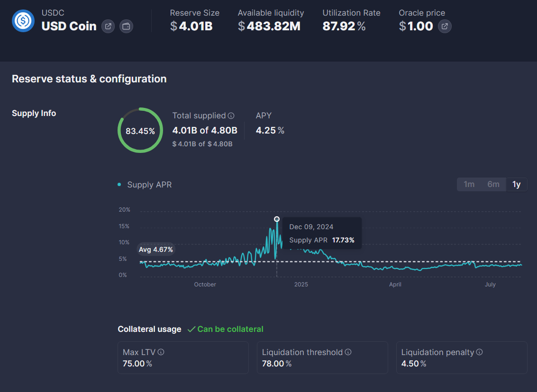Click the Liquidation penalty 4.50% card
The image size is (537, 392).
click(x=462, y=357)
